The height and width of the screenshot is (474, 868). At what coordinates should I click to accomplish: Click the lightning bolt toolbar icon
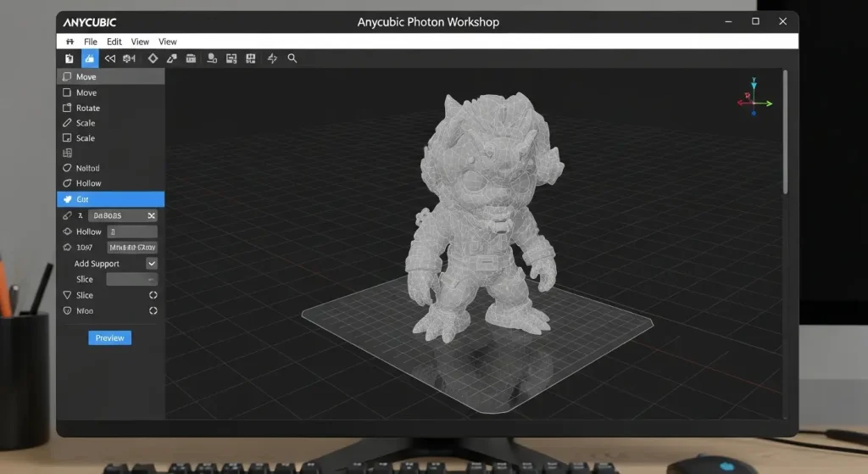point(272,59)
